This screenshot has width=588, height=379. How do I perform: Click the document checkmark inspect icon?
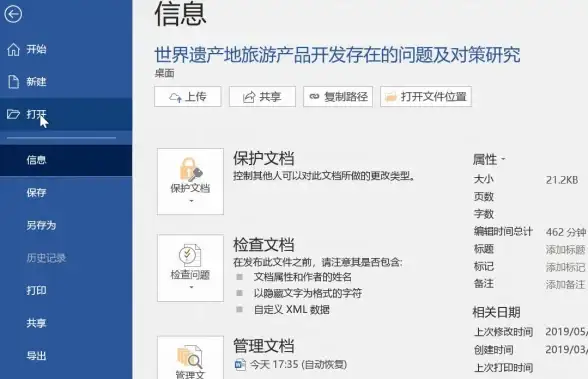(190, 255)
